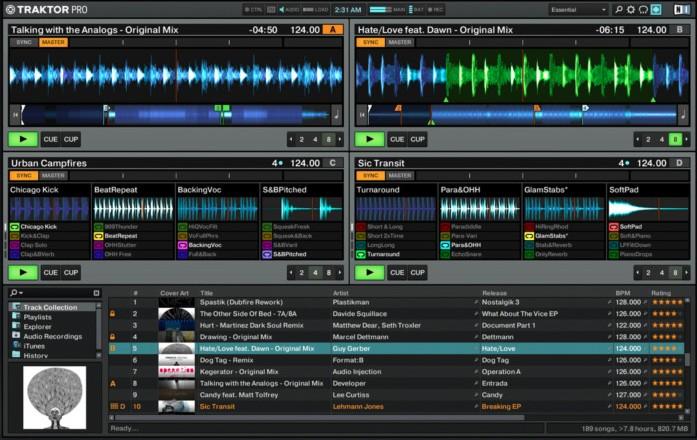This screenshot has height=440, width=697.
Task: Open the Audio Recordings browser node
Action: pos(52,334)
